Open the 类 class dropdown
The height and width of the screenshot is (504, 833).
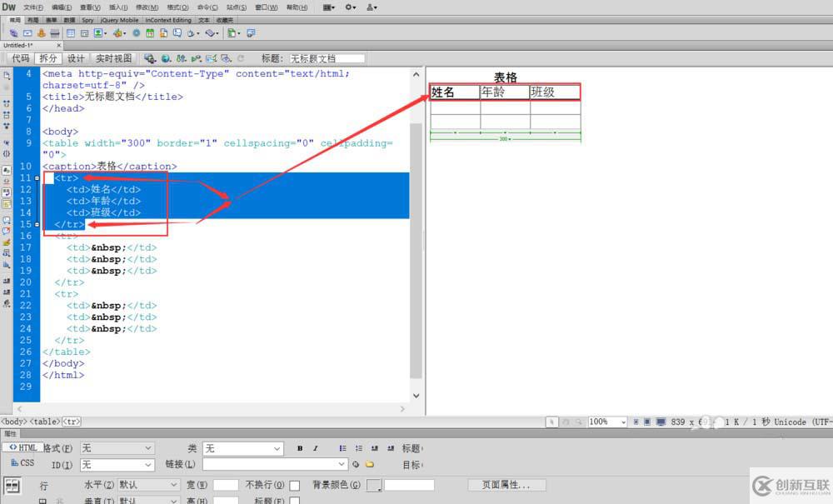pyautogui.click(x=242, y=449)
